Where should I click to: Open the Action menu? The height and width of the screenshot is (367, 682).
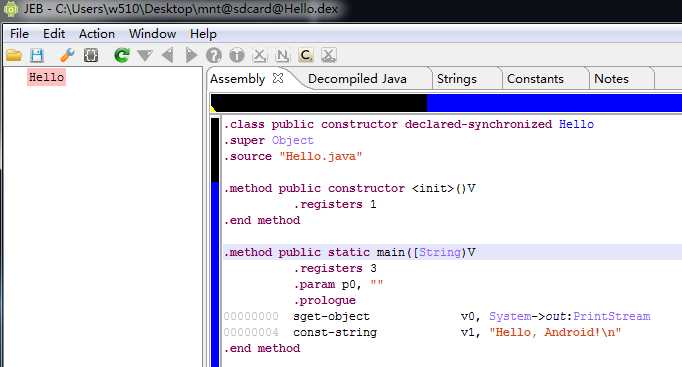(97, 33)
